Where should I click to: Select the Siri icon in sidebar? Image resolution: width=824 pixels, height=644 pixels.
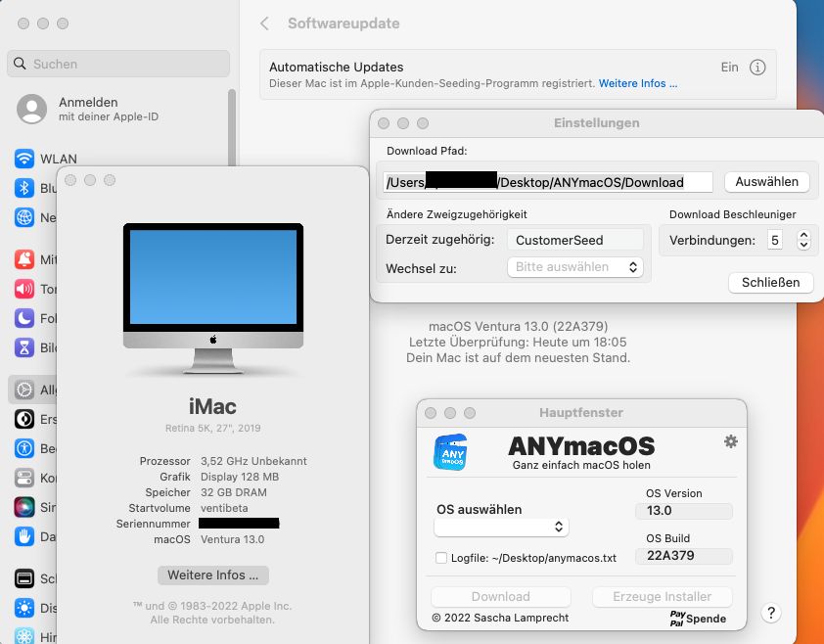[x=24, y=507]
